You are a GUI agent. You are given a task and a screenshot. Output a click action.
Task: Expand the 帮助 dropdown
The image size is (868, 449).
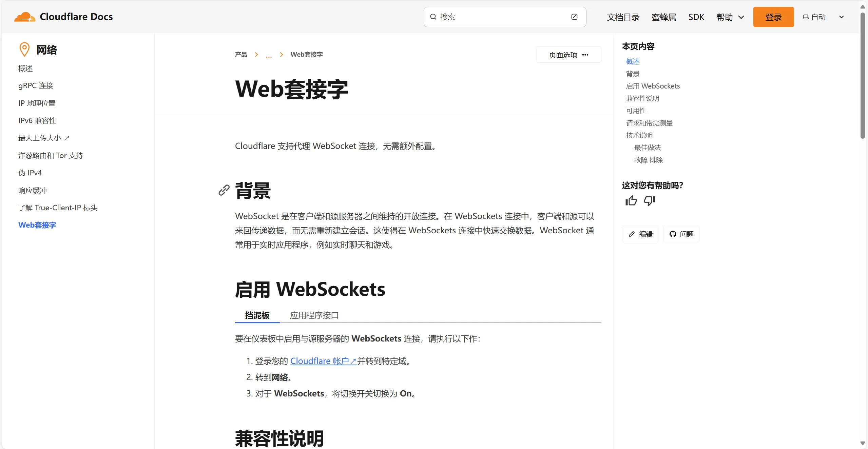click(730, 17)
